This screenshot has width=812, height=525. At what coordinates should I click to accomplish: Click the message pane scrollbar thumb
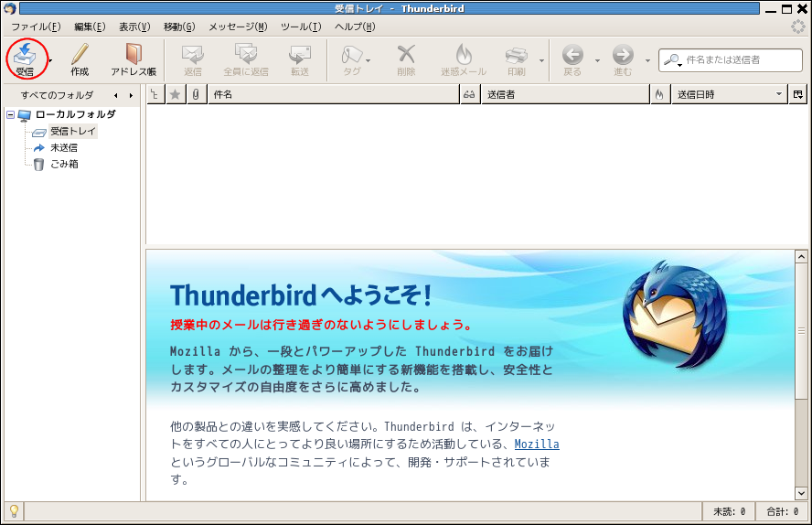801,331
